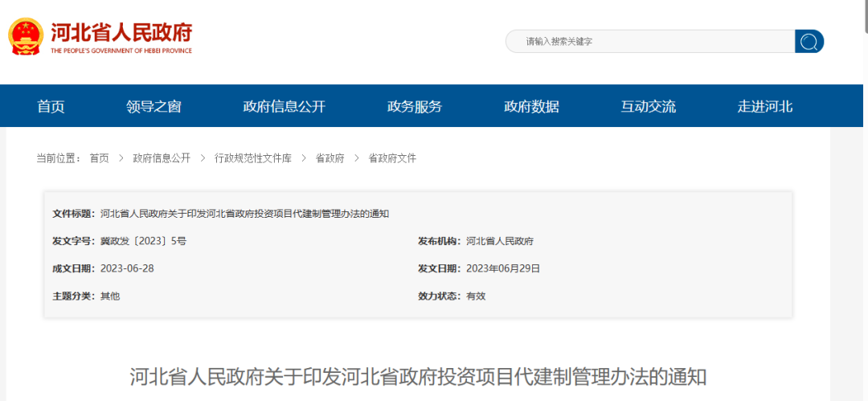Select the 发布机构 value 河北省人民政府
Viewport: 868px width, 401px height.
tap(500, 241)
